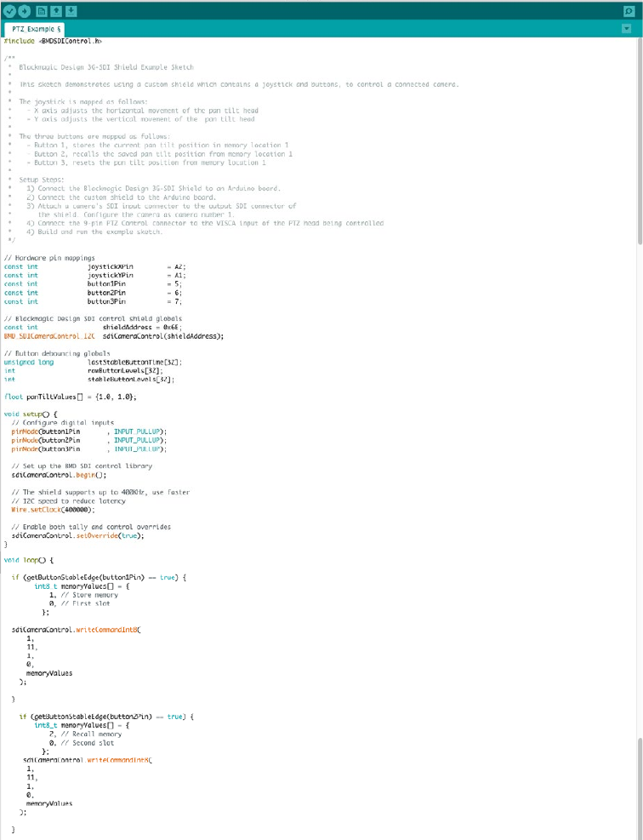This screenshot has height=840, width=643.
Task: Click 'The joystick is mapped as follows:' comment
Action: (x=83, y=102)
